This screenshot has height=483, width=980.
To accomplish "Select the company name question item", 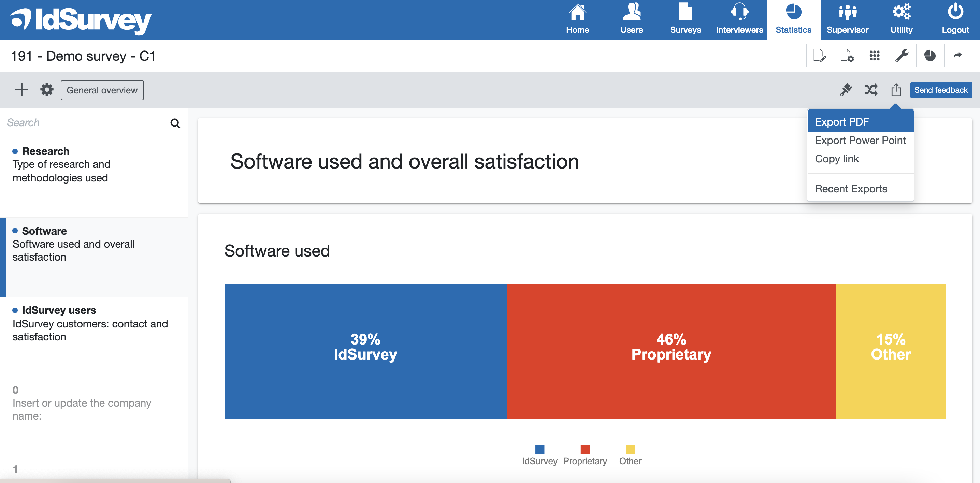I will click(94, 416).
